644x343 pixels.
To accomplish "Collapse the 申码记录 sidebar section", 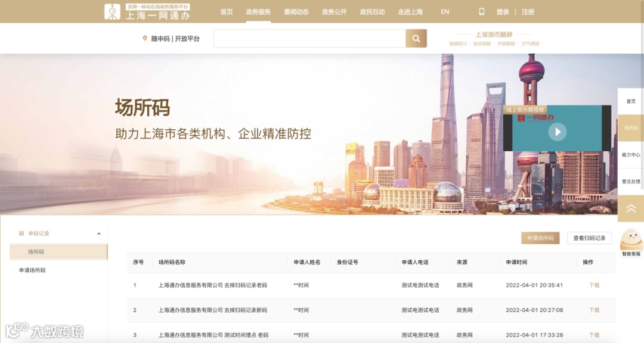I will (x=99, y=233).
